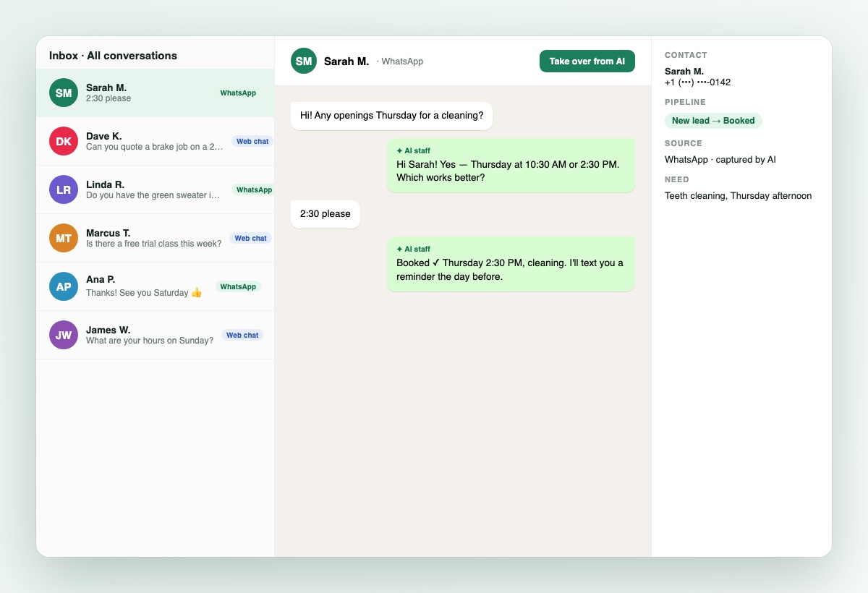
Task: Click the SOURCE section label
Action: pos(684,143)
